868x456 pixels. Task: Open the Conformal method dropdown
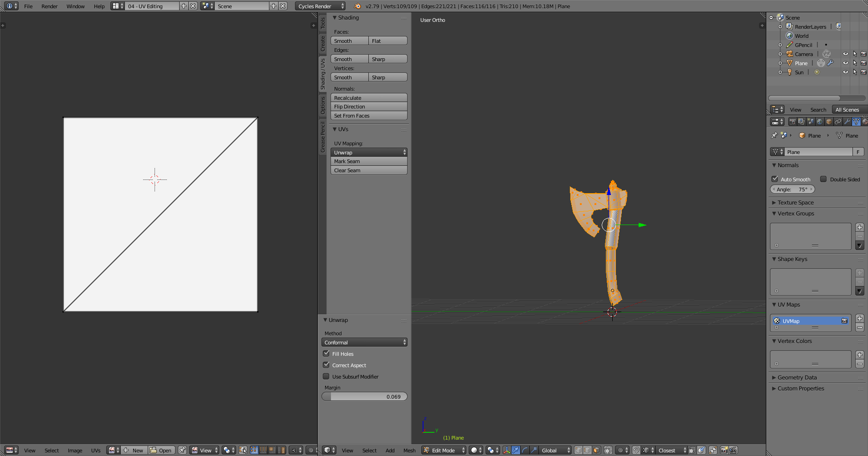364,342
